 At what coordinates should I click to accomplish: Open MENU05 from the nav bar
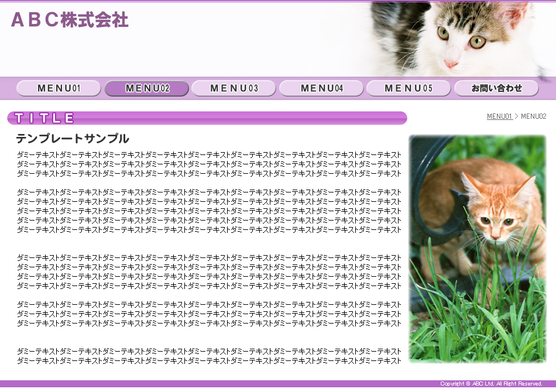[x=409, y=88]
